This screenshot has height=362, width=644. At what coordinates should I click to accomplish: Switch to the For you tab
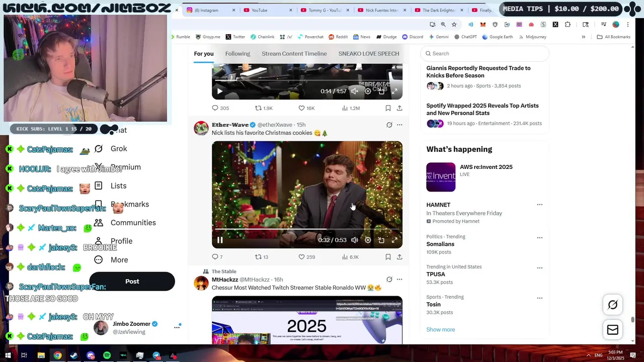pyautogui.click(x=204, y=54)
